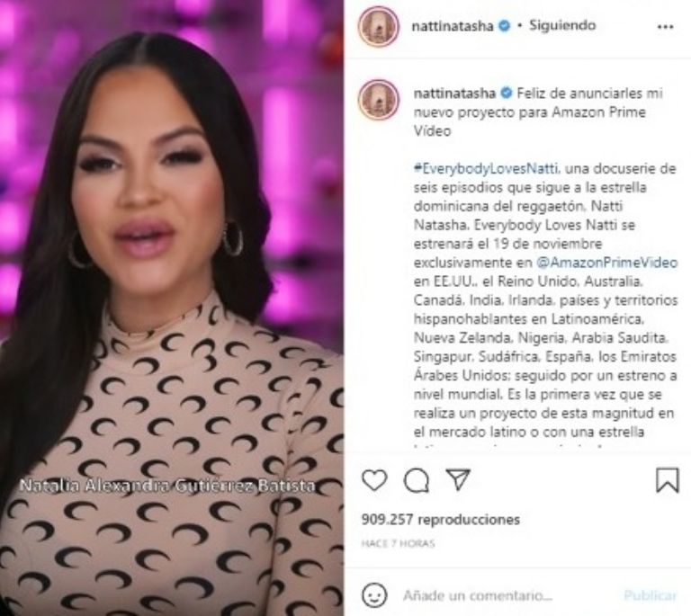
Task: Like the post with heart icon
Action: point(374,480)
